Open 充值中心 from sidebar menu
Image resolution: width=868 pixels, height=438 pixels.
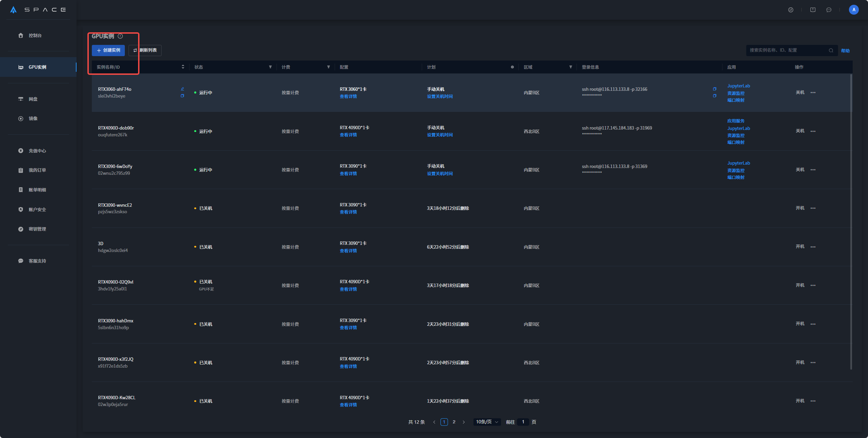click(x=37, y=151)
